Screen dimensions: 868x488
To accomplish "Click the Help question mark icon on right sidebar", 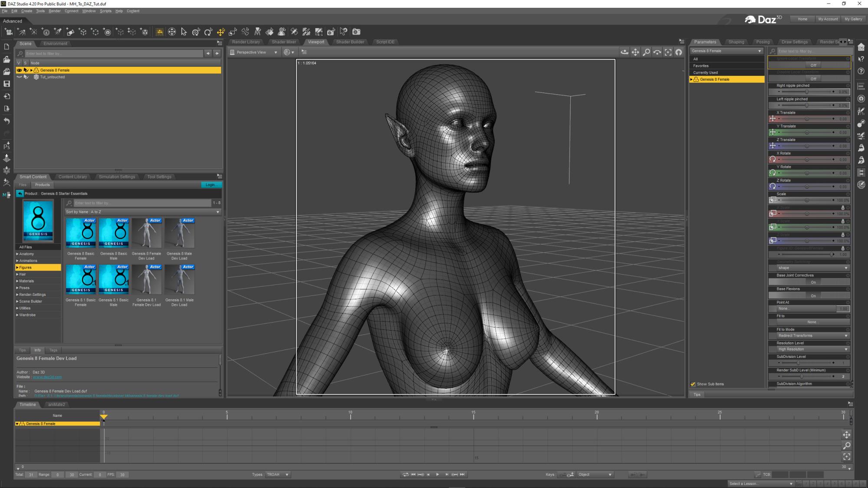I will click(x=861, y=71).
